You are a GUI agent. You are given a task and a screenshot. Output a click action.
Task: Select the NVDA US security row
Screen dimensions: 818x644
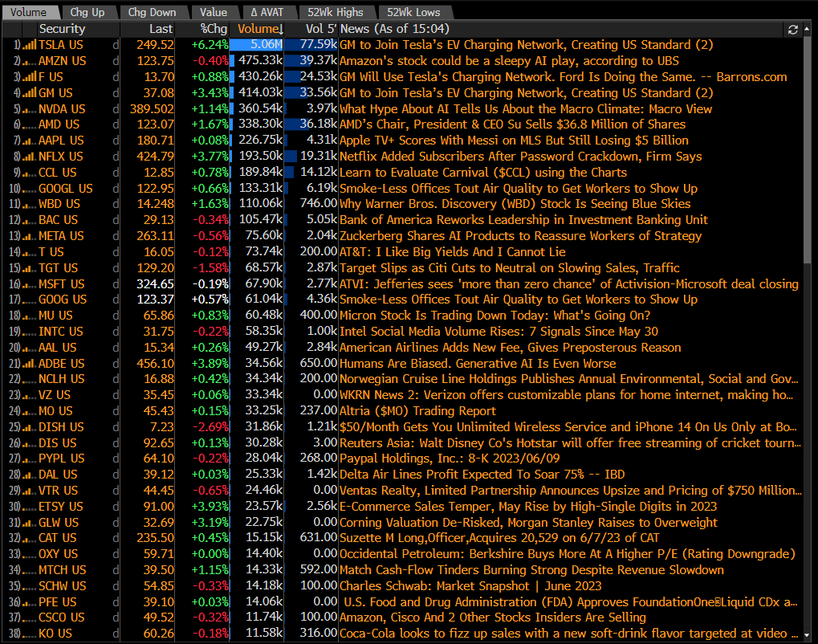(62, 109)
